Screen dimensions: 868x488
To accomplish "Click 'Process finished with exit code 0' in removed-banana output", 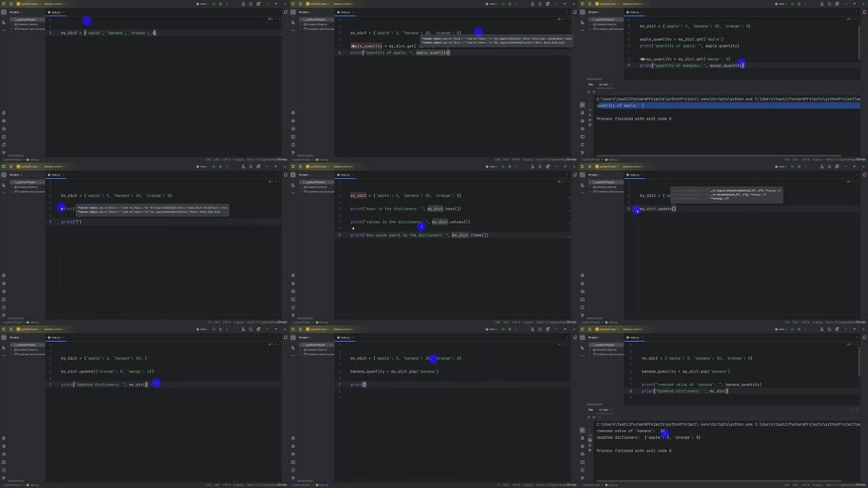I will (x=634, y=451).
